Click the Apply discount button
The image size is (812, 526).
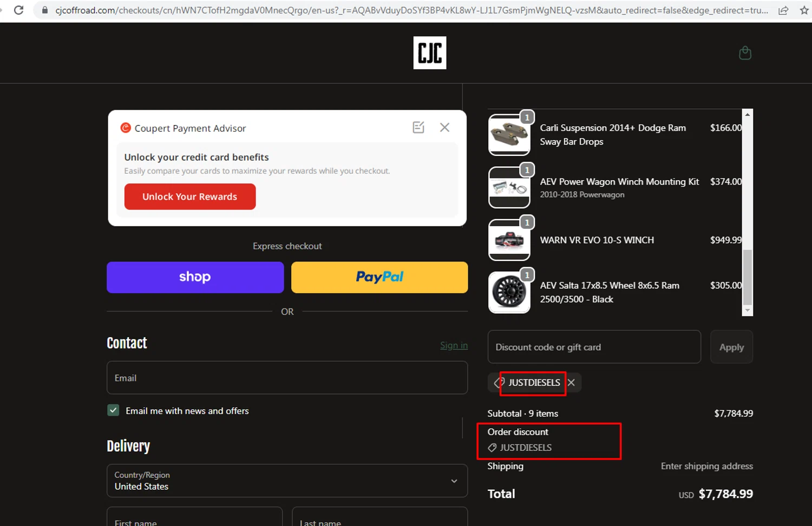pos(732,347)
